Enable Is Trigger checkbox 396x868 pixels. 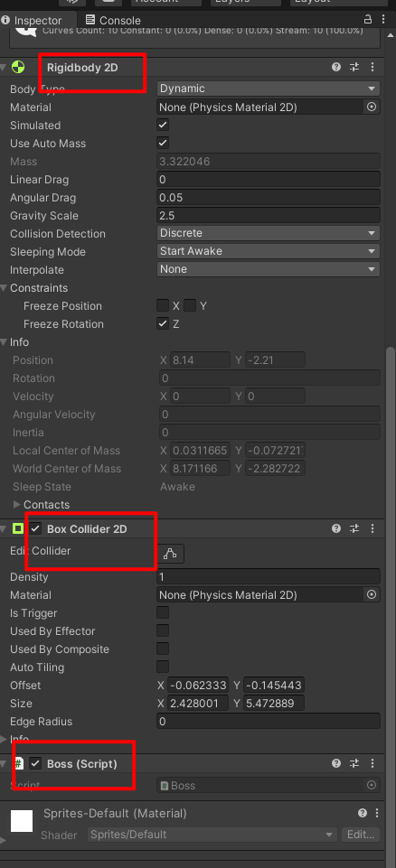tap(163, 612)
